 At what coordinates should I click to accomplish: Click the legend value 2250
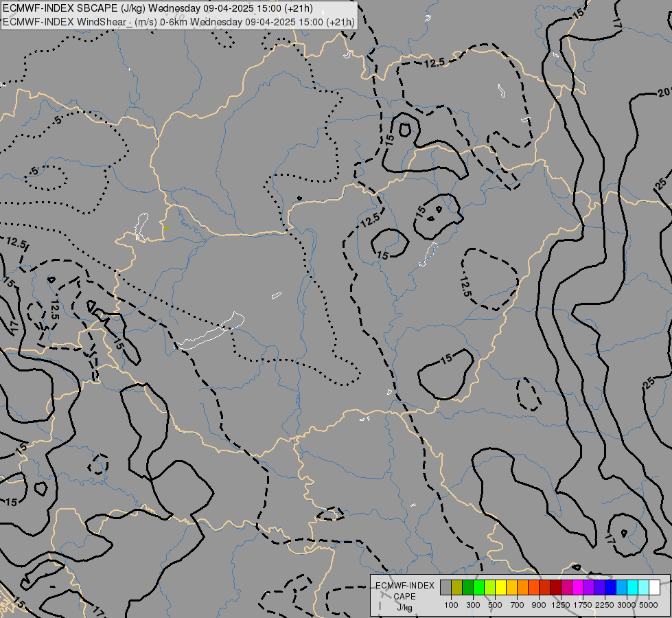[605, 605]
